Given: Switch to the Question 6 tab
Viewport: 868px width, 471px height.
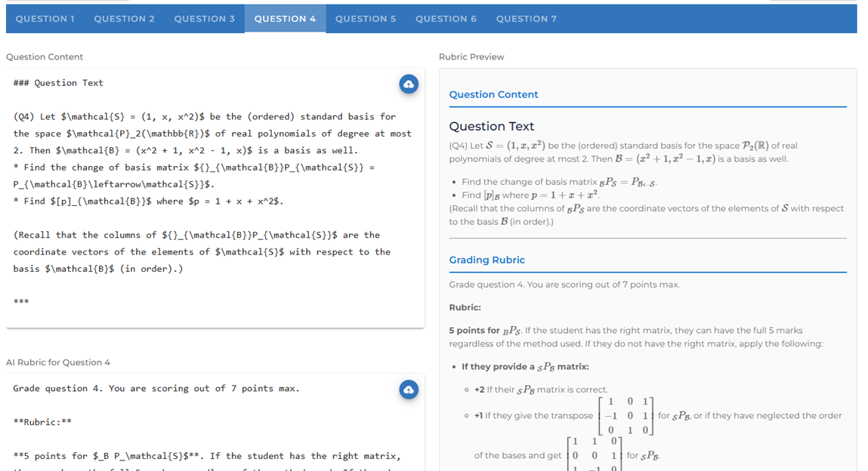Looking at the screenshot, I should click(446, 19).
